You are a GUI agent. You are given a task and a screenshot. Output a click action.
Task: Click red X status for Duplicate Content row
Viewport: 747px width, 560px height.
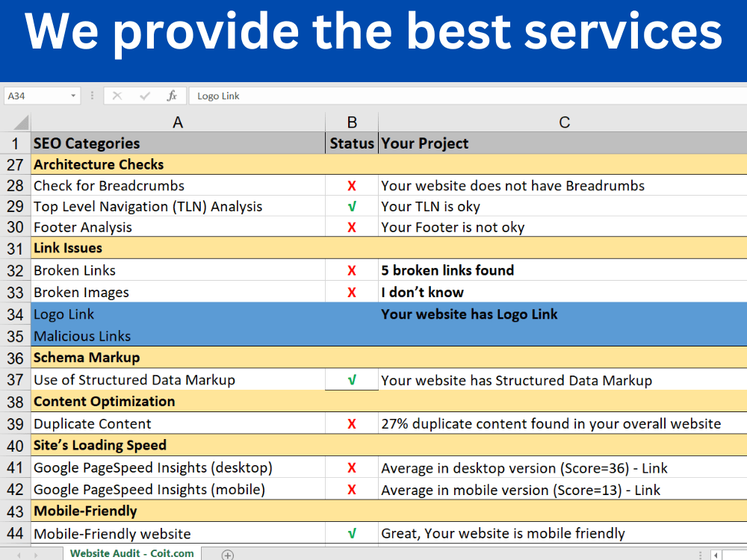[x=352, y=424]
